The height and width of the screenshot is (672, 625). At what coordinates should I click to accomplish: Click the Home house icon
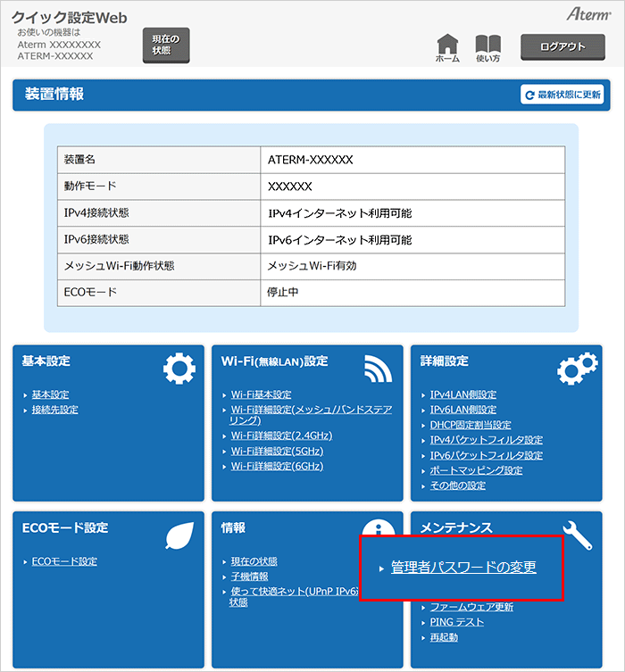coord(447,45)
